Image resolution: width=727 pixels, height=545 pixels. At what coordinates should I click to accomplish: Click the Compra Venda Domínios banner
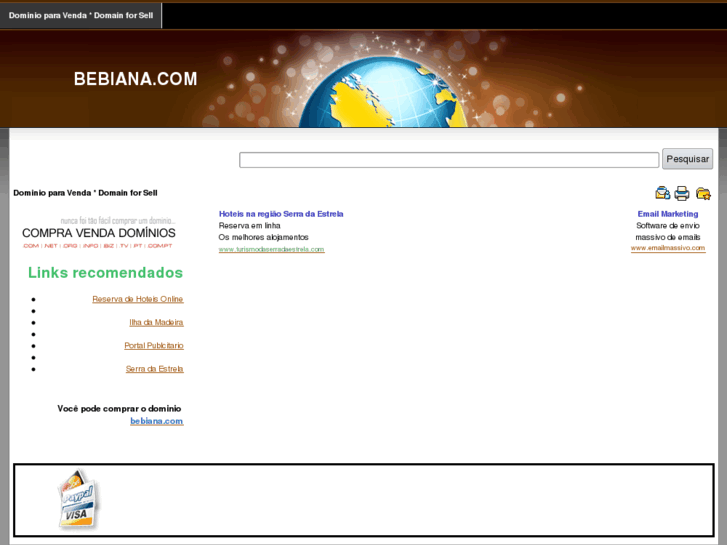99,233
